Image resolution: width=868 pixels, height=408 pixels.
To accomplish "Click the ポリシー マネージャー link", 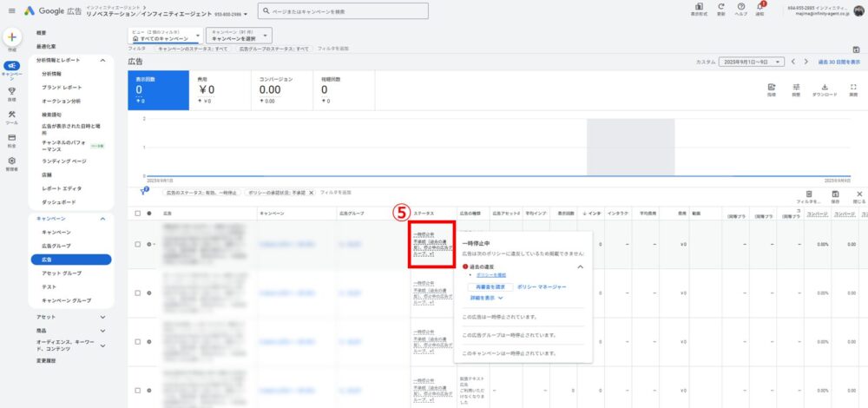I will (x=542, y=286).
